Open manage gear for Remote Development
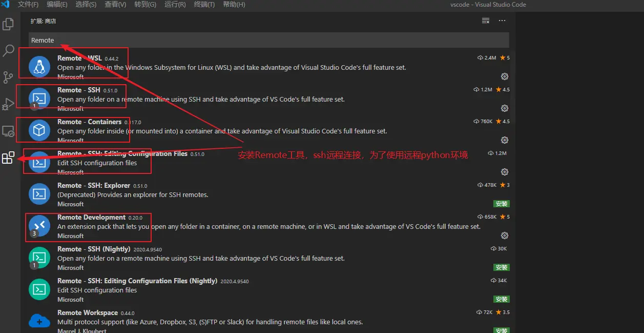Image resolution: width=644 pixels, height=333 pixels. click(505, 236)
